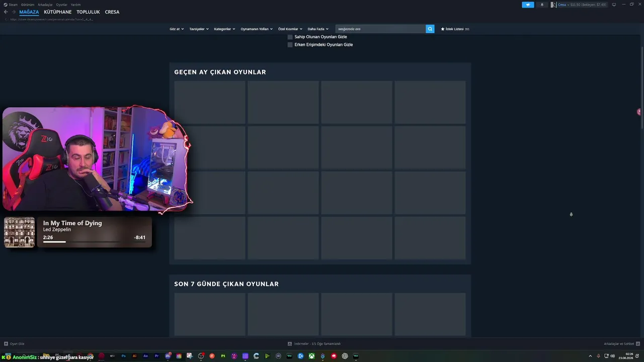Click the taskbar volume speaker icon
Screen dimensions: 644x362
click(612, 356)
